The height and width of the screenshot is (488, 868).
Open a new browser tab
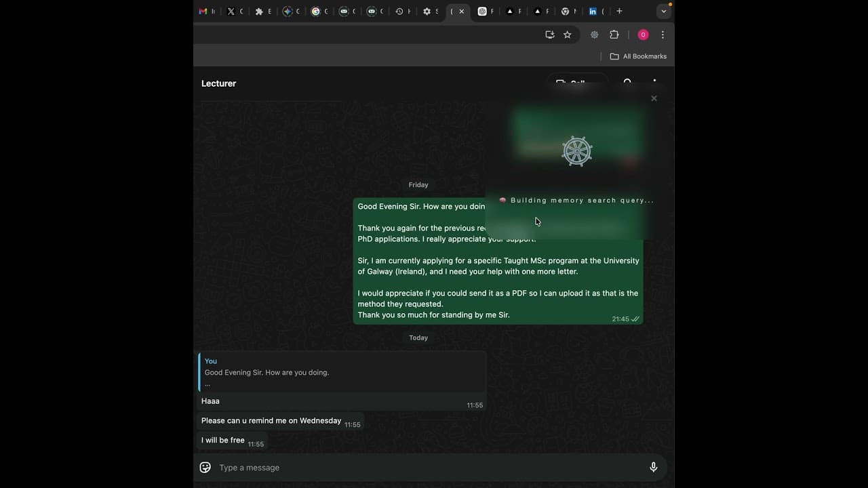click(x=619, y=12)
